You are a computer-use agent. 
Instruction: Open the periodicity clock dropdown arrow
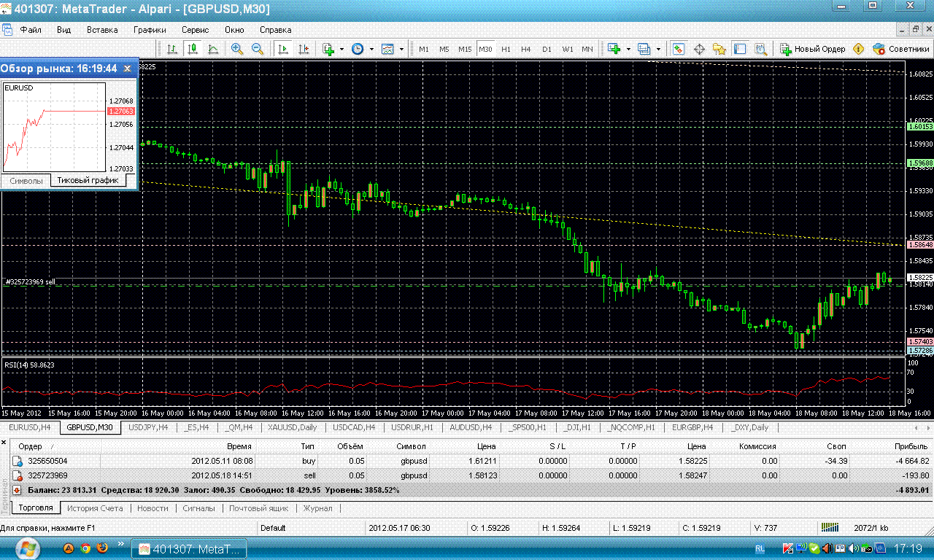pyautogui.click(x=371, y=49)
